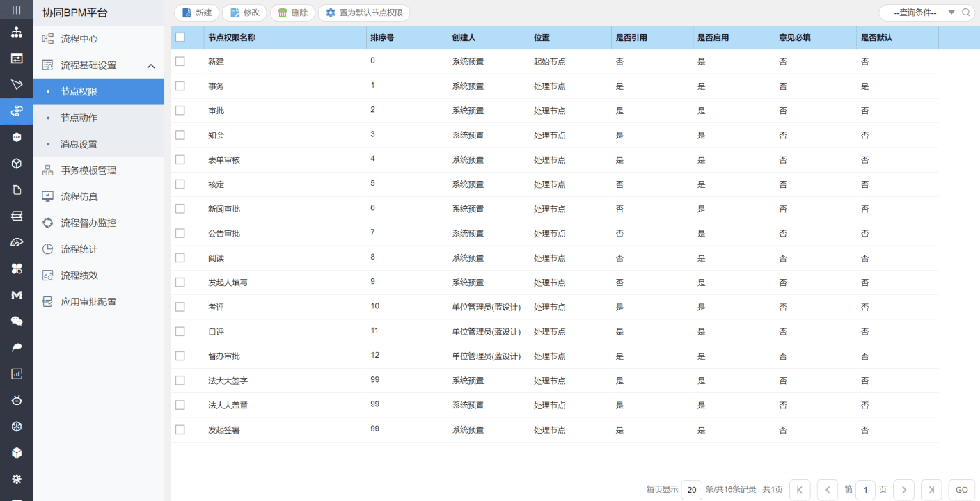Check the 知会 row checkbox
This screenshot has height=501, width=980.
(x=180, y=135)
